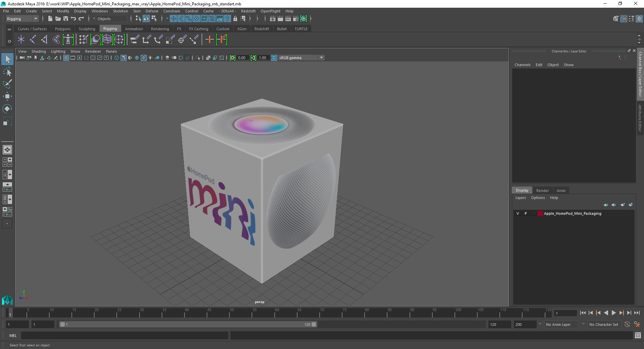
Task: Open Render Settings window
Action: 296,19
